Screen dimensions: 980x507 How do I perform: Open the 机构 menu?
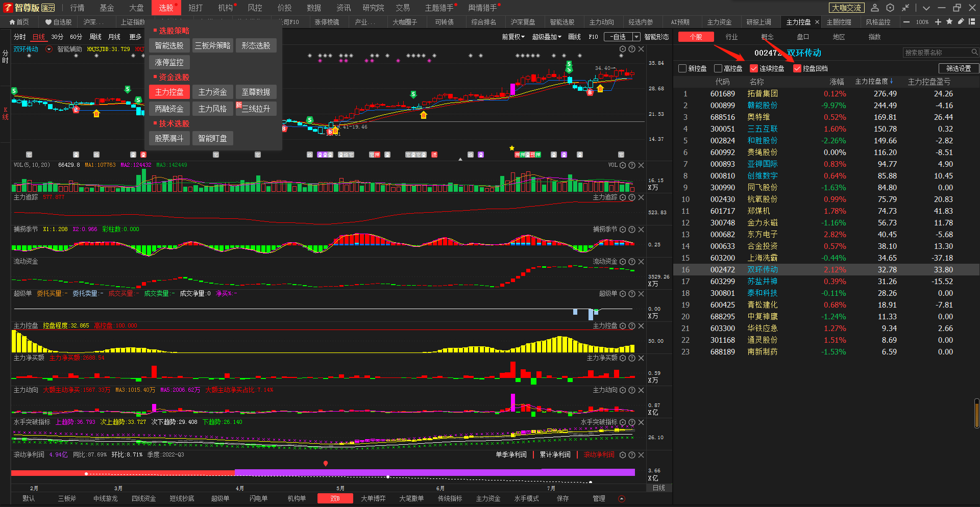pyautogui.click(x=225, y=8)
